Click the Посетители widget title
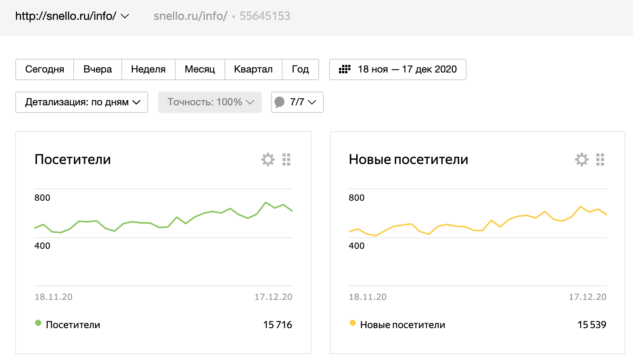Screen dimensions: 633x364 point(73,159)
